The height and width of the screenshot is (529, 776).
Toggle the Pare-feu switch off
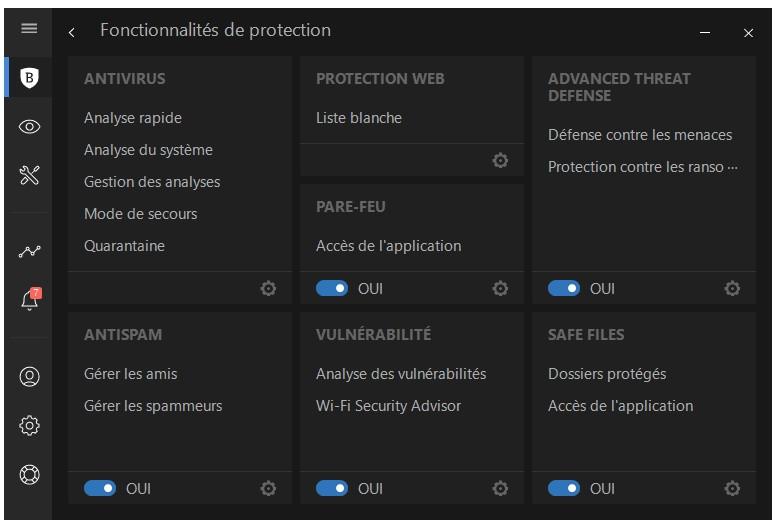click(x=332, y=288)
